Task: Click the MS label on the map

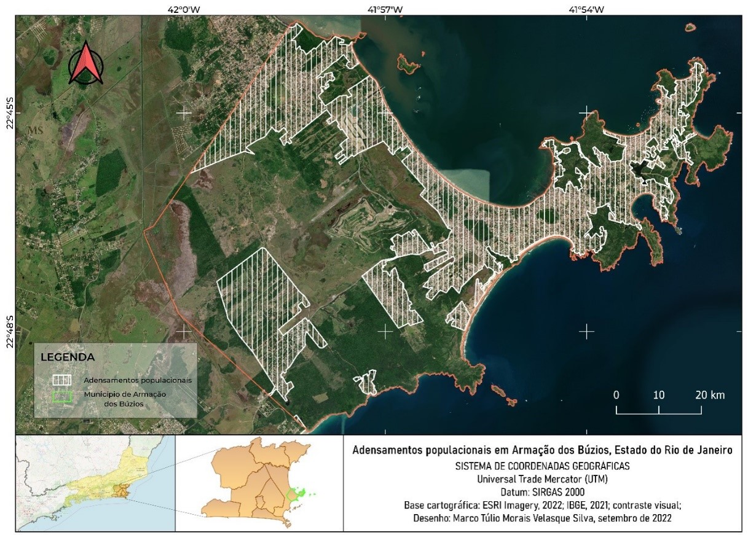Action: click(x=35, y=130)
